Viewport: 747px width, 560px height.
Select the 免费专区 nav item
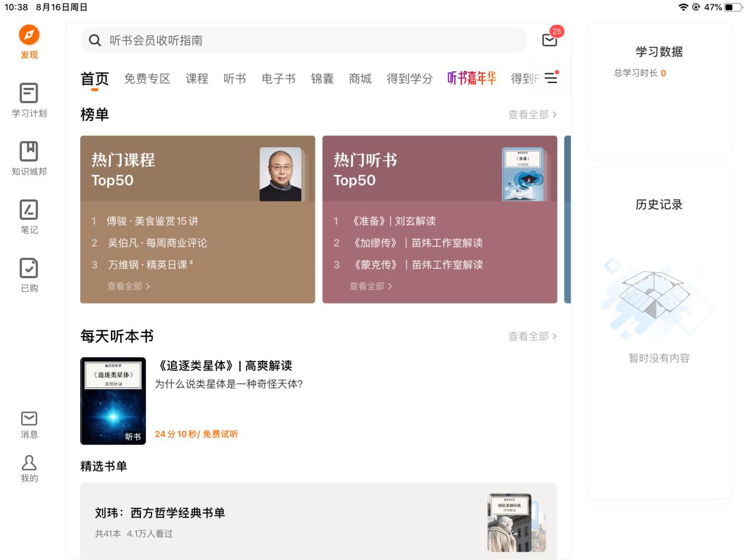(147, 79)
